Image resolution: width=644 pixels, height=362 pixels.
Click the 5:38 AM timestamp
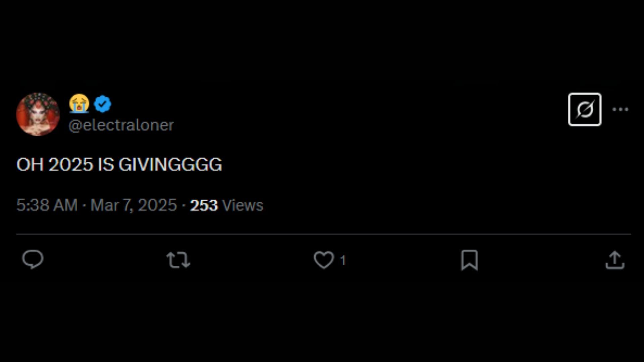click(x=47, y=205)
